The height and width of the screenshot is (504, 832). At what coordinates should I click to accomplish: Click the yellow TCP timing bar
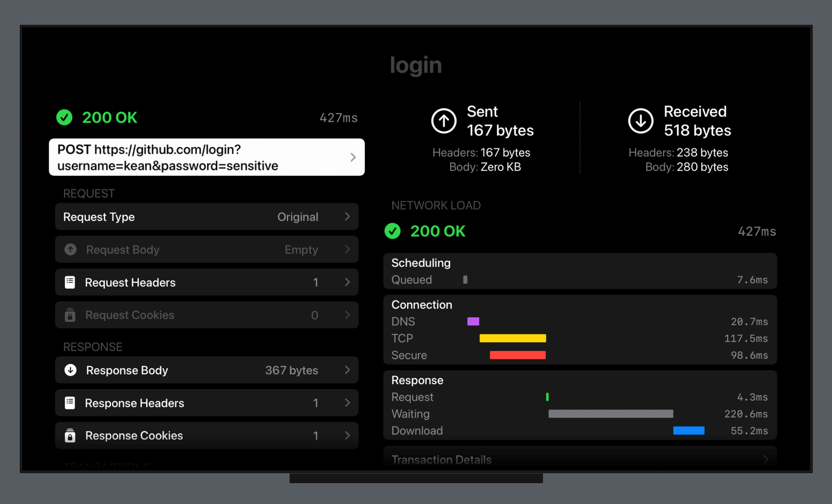pyautogui.click(x=513, y=338)
